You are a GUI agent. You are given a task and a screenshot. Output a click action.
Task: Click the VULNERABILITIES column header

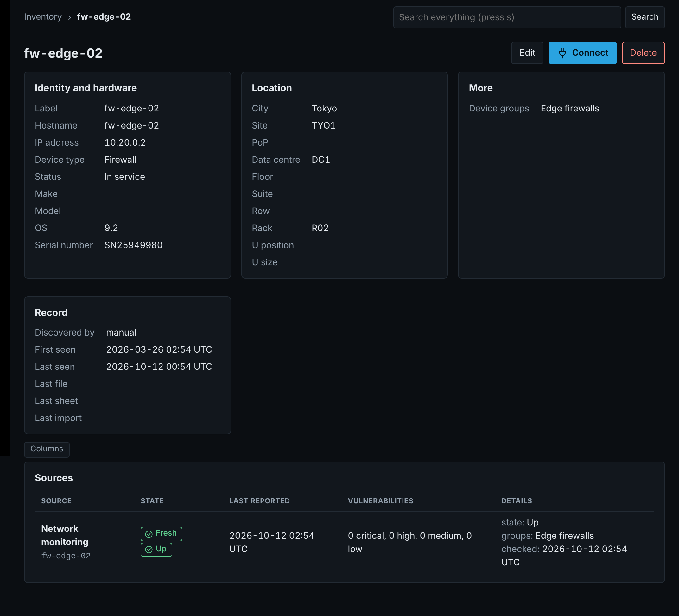[x=381, y=500]
